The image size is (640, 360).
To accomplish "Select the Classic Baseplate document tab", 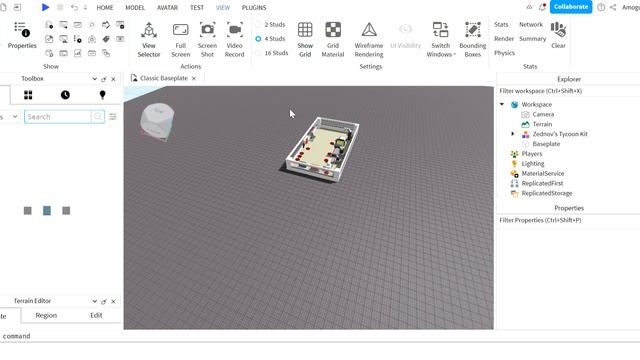I will click(164, 78).
